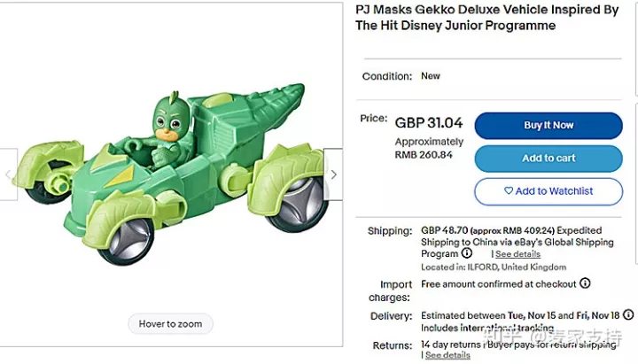Open shipping See details link
The width and height of the screenshot is (638, 364).
pos(517,254)
